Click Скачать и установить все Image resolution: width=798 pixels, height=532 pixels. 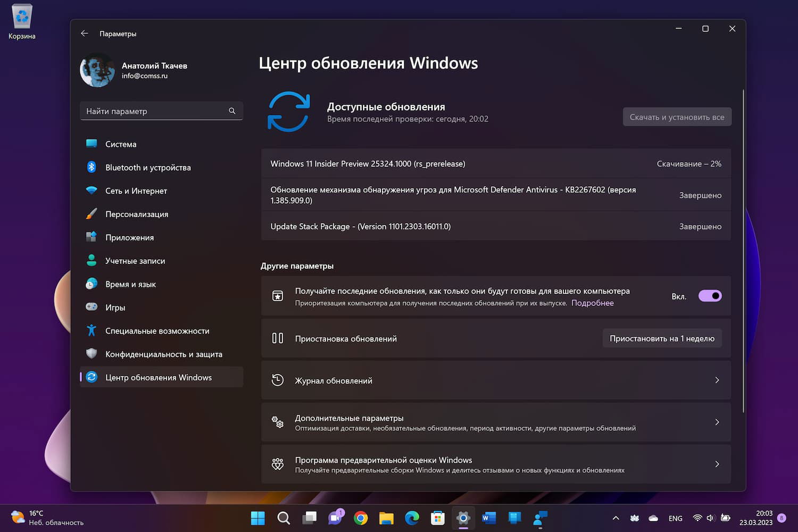(677, 117)
